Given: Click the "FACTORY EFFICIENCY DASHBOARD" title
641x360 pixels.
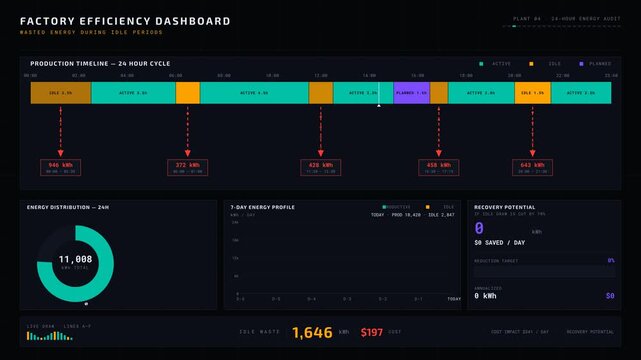Looking at the screenshot, I should click(125, 21).
